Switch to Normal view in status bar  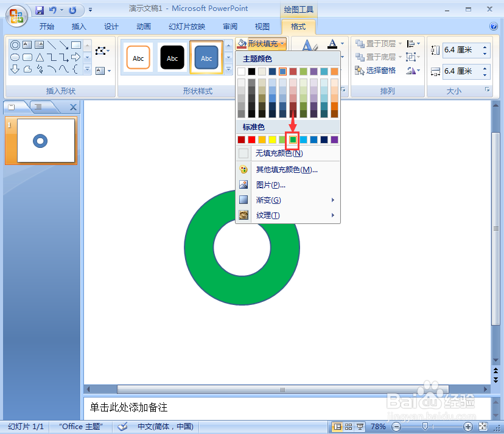coord(337,427)
